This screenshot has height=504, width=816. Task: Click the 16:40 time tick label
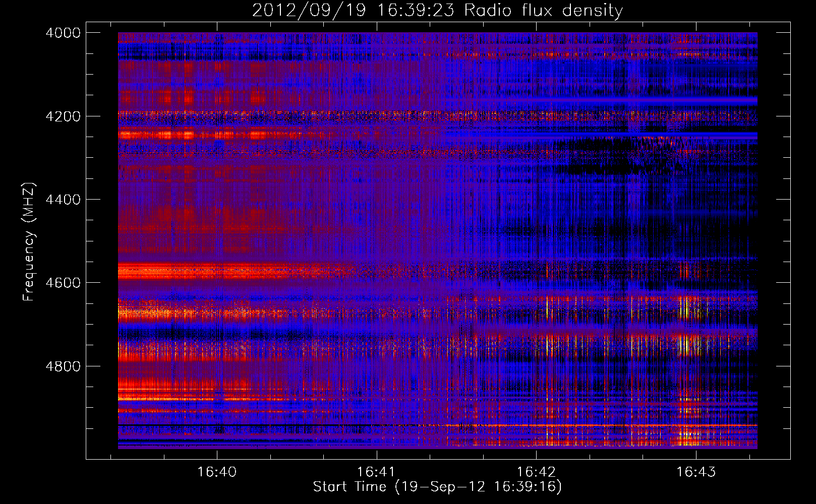click(x=217, y=472)
